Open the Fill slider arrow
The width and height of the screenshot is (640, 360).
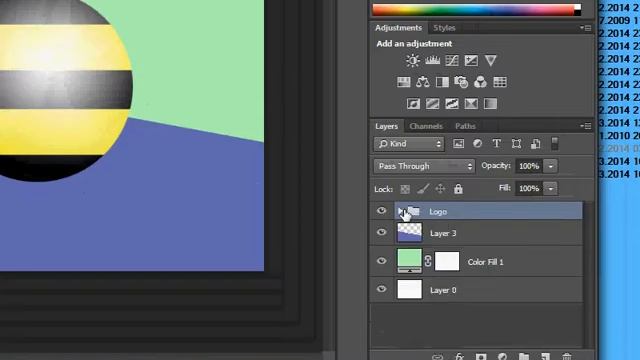(551, 189)
